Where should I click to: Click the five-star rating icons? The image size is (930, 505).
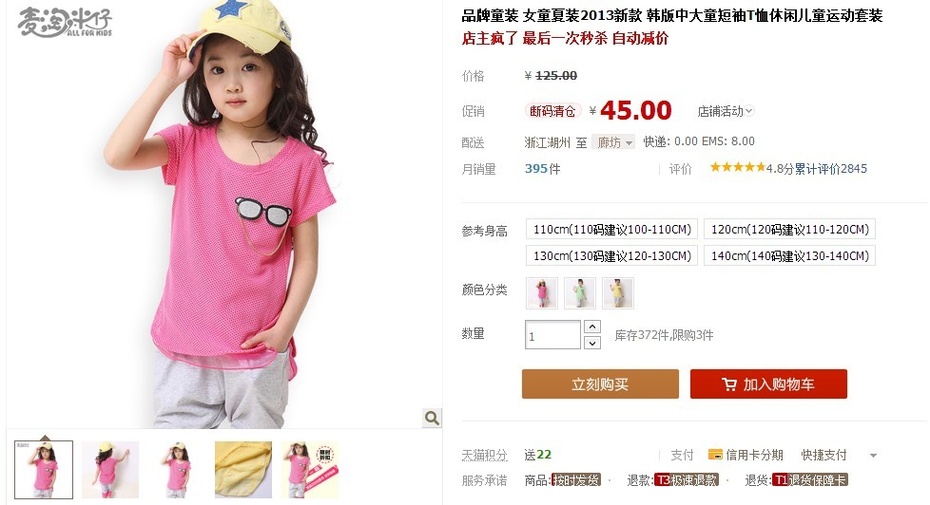tap(738, 167)
